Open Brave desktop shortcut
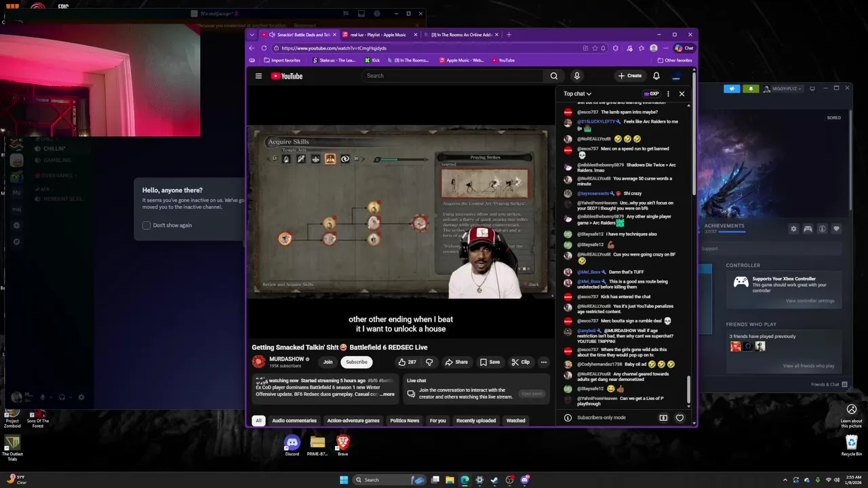 342,445
